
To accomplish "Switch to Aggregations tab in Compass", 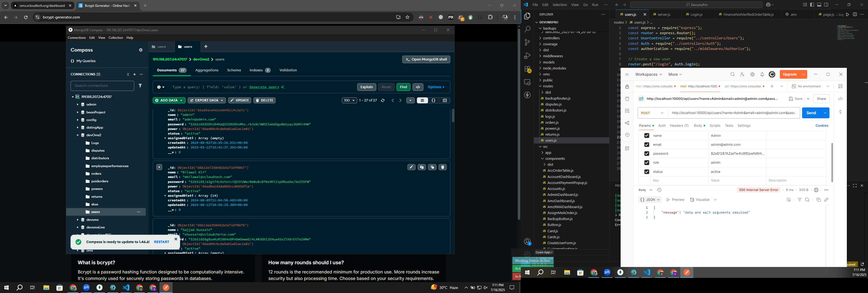I will click(207, 70).
